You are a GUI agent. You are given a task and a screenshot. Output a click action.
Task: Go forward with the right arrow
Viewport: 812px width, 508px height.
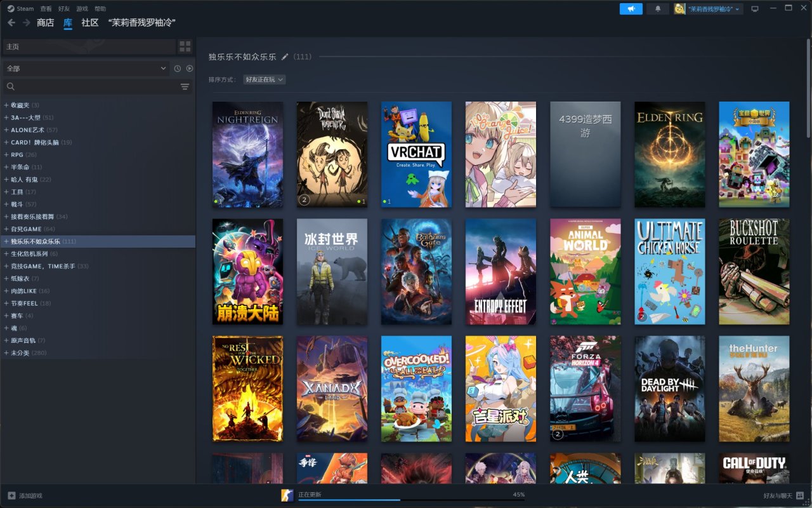click(x=26, y=23)
